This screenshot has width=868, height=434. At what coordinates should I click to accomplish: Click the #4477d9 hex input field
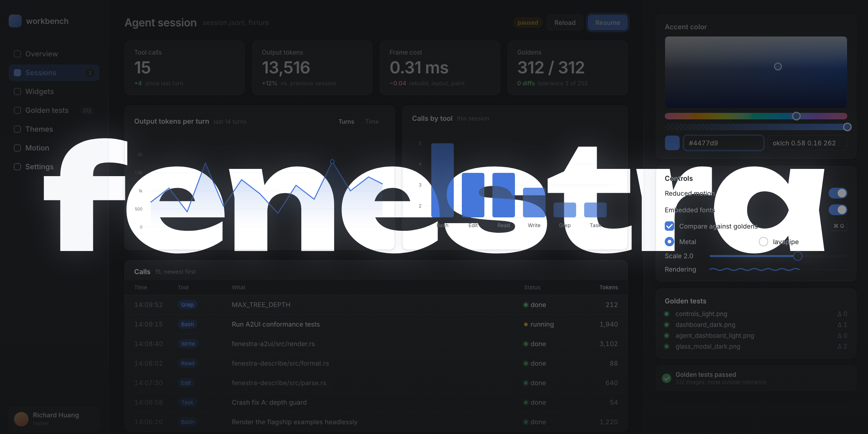click(723, 143)
